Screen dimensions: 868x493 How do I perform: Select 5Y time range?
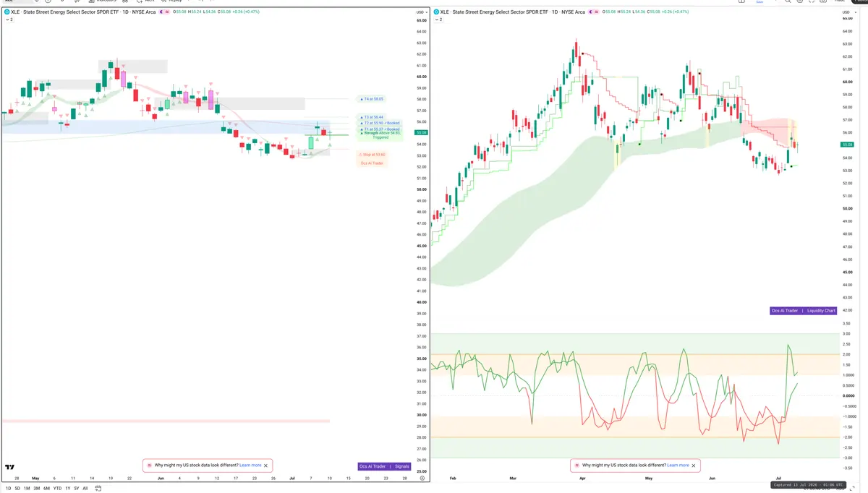tap(77, 489)
